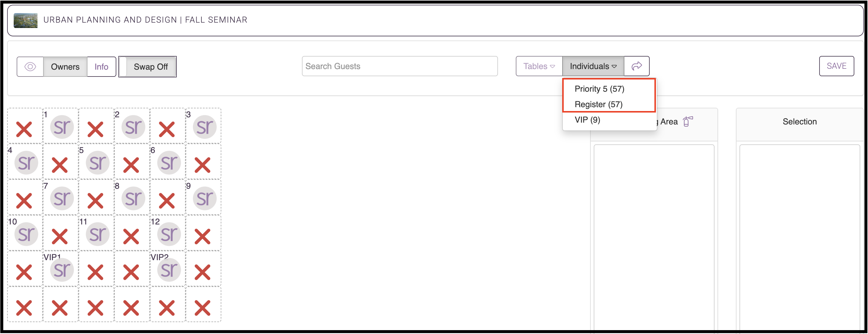The width and height of the screenshot is (868, 334).
Task: Click the red X left of VIP1
Action: pyautogui.click(x=24, y=273)
